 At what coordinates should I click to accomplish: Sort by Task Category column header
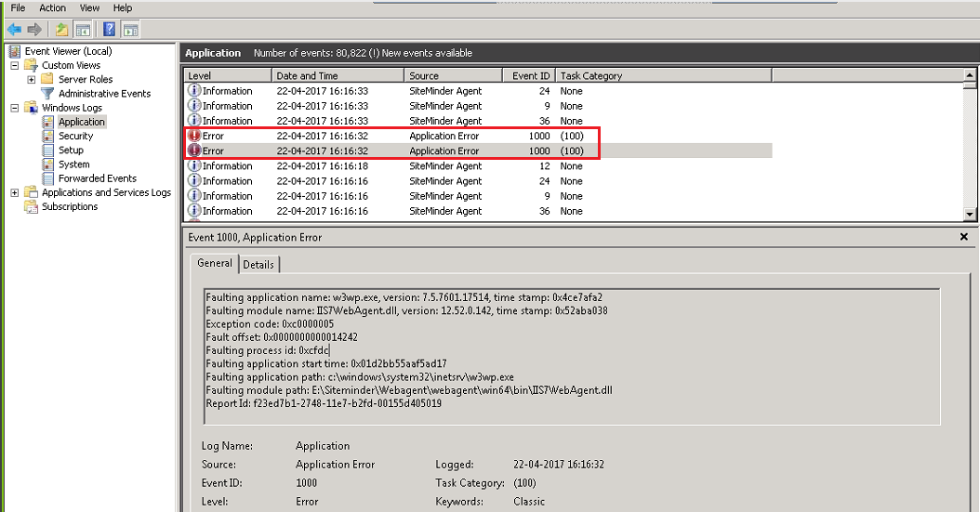(x=664, y=75)
